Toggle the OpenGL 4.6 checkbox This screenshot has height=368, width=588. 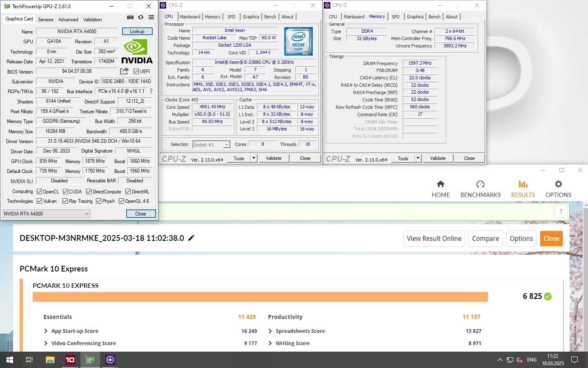[121, 201]
